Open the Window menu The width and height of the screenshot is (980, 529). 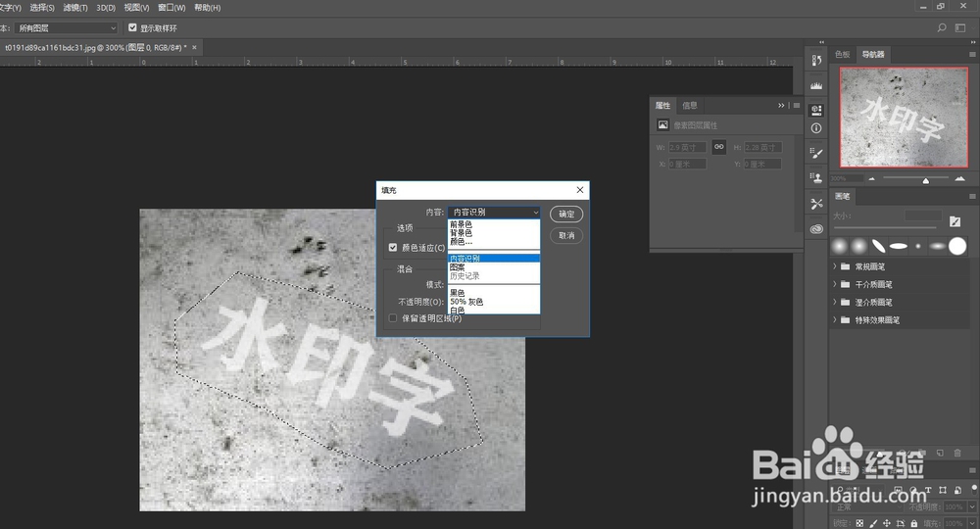pos(171,8)
